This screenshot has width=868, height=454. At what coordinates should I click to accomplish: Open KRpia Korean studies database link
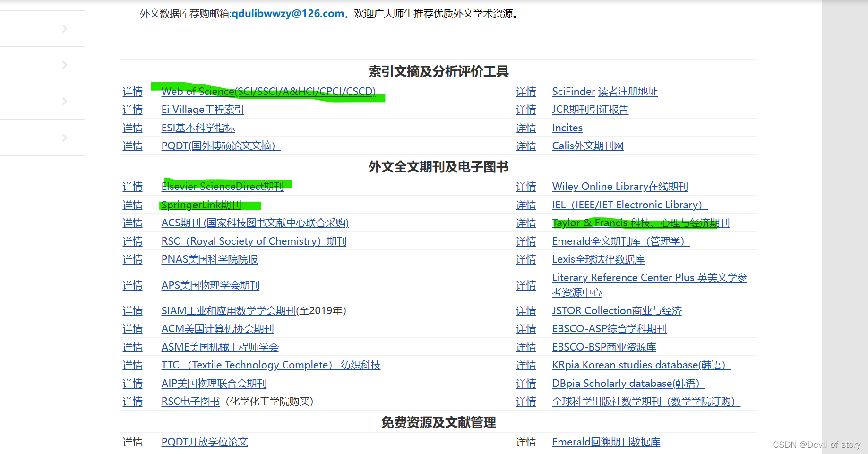(x=641, y=365)
